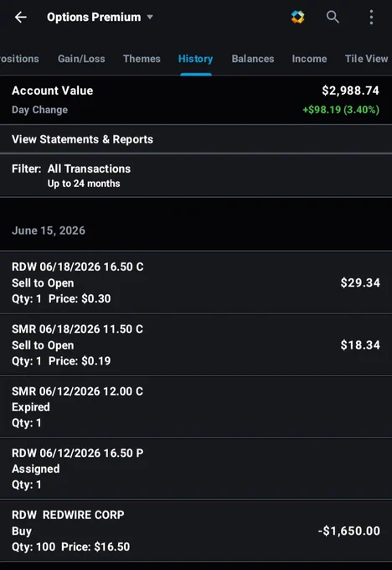Open the expired SMR 12.00 C entry

point(196,407)
